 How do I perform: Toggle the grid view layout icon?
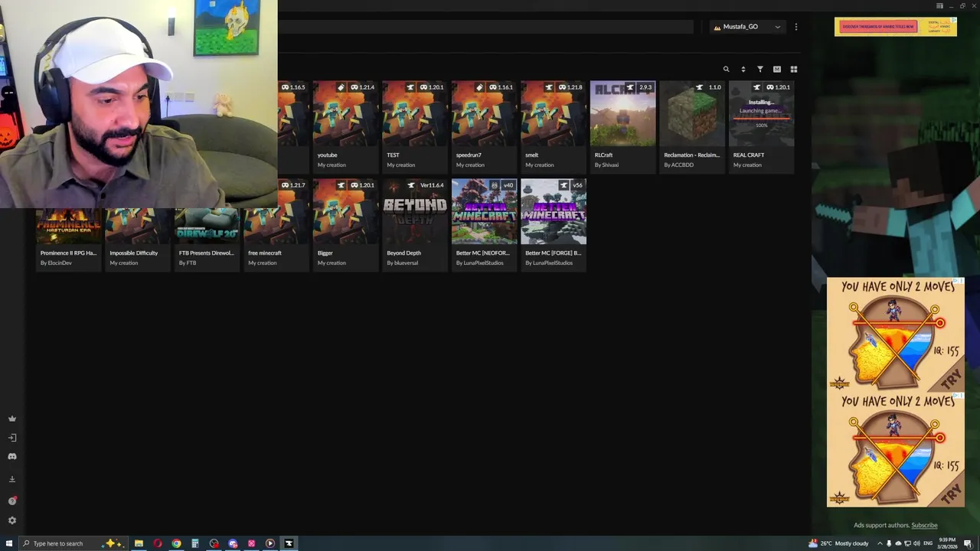point(794,69)
